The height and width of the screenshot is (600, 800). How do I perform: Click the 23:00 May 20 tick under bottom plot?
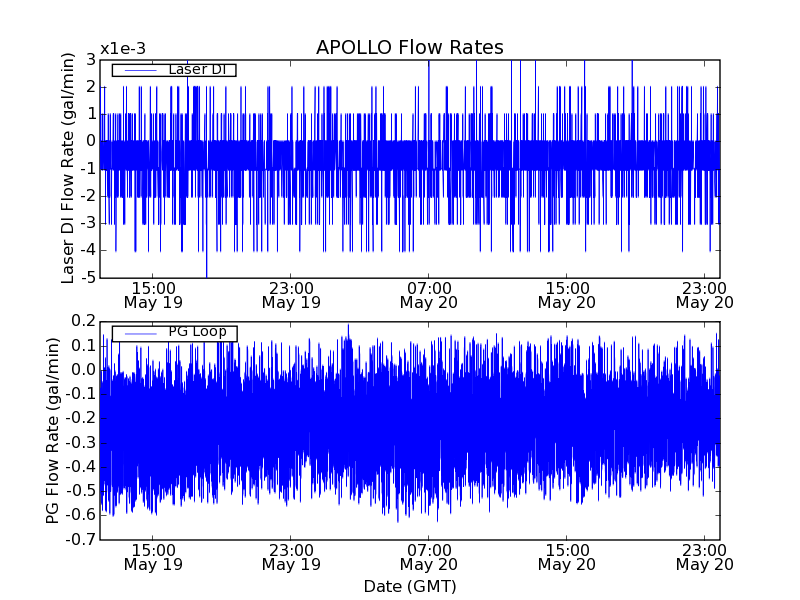tap(704, 556)
